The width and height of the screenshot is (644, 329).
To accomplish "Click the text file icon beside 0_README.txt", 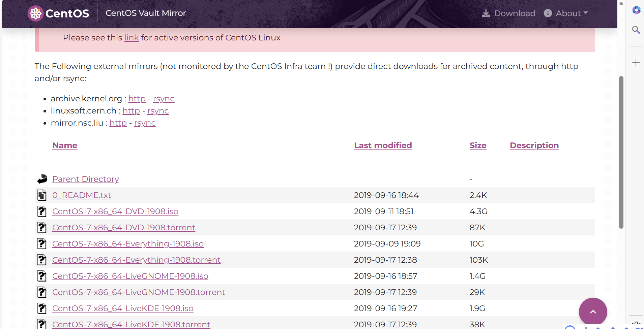I will tap(42, 195).
